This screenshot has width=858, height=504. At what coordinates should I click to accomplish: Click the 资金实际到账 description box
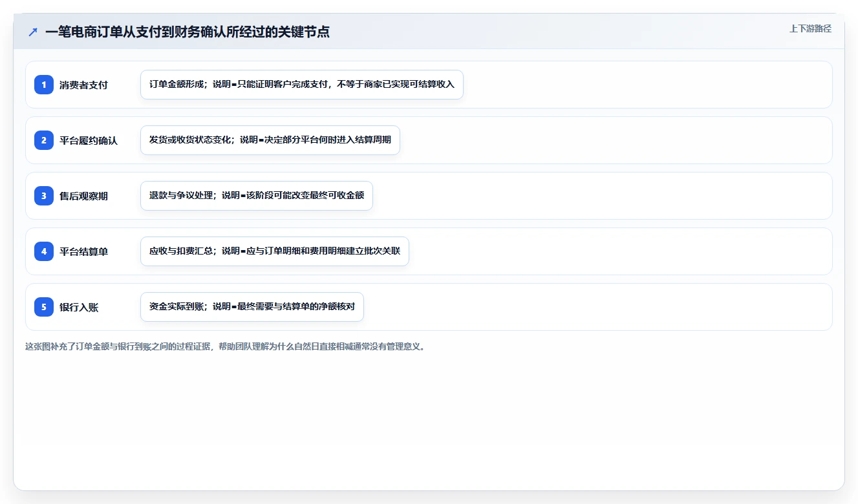252,307
